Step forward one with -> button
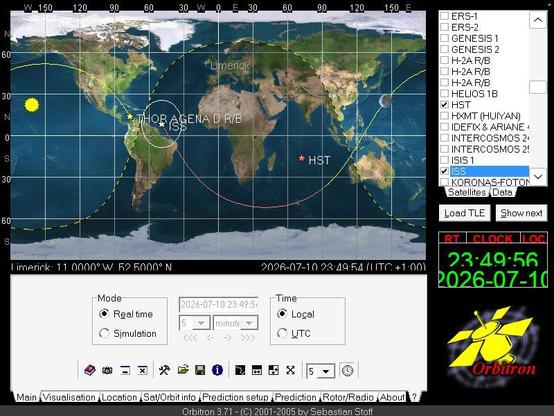 228,338
